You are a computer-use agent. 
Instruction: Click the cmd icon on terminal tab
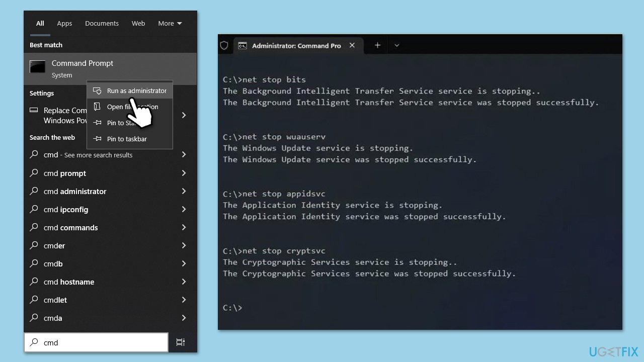(x=243, y=46)
